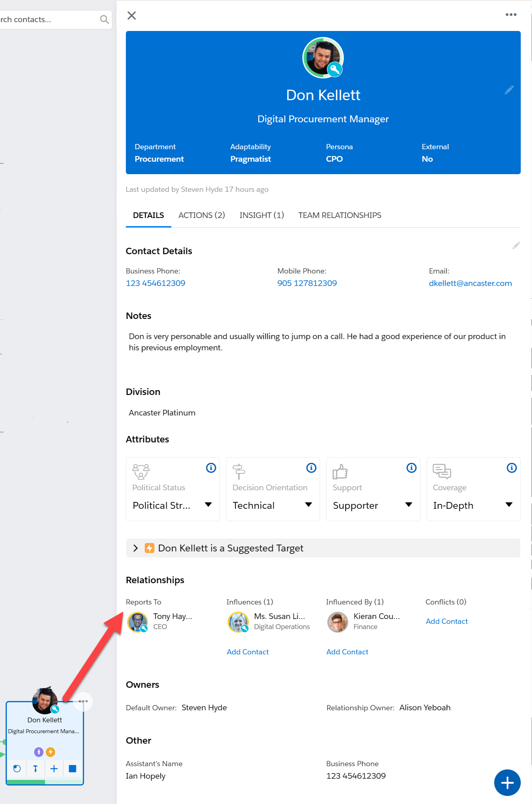Click the Coverage chat bubbles icon
The image size is (532, 804).
pyautogui.click(x=442, y=471)
